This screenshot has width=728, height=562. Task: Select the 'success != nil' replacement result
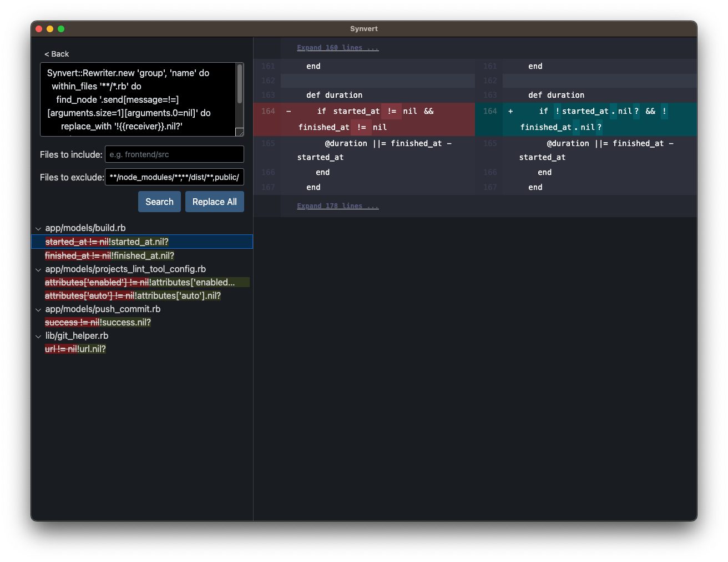98,322
